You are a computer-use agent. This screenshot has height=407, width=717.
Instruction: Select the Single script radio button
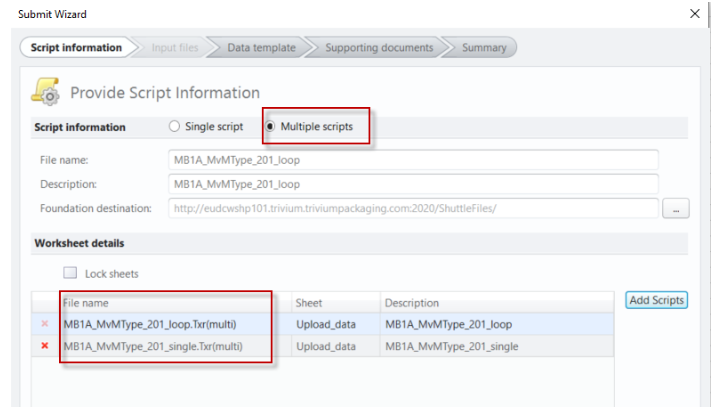(x=175, y=127)
